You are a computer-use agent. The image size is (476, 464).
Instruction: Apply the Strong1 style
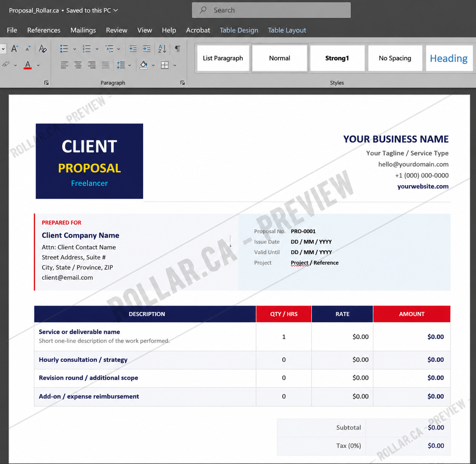(x=337, y=58)
